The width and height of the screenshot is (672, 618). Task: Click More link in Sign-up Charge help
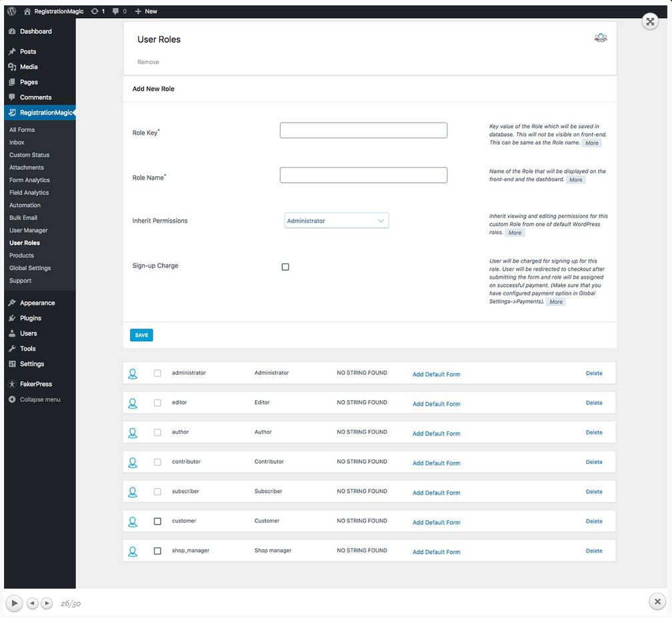point(556,302)
